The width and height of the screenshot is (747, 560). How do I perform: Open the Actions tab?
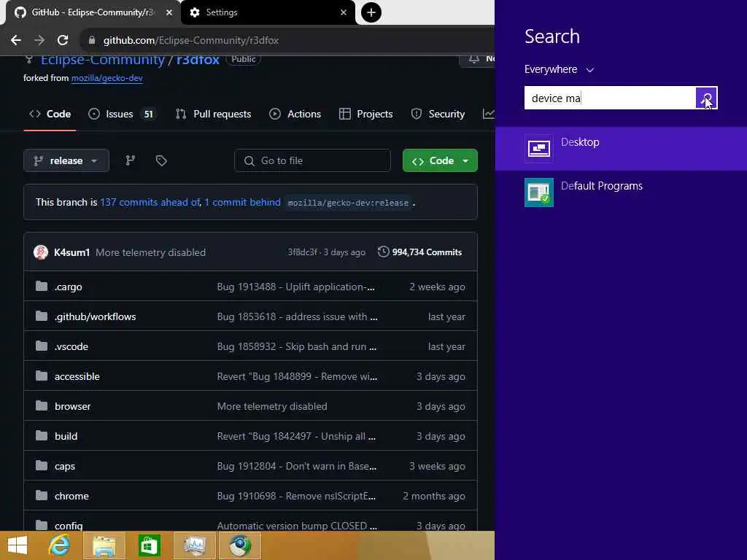(x=295, y=114)
